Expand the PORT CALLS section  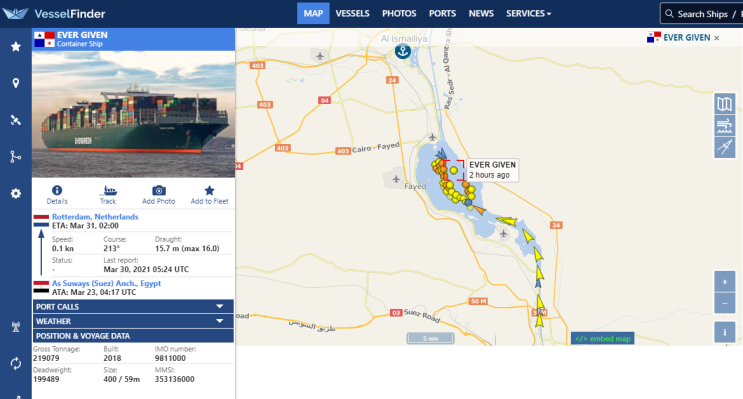(x=133, y=307)
